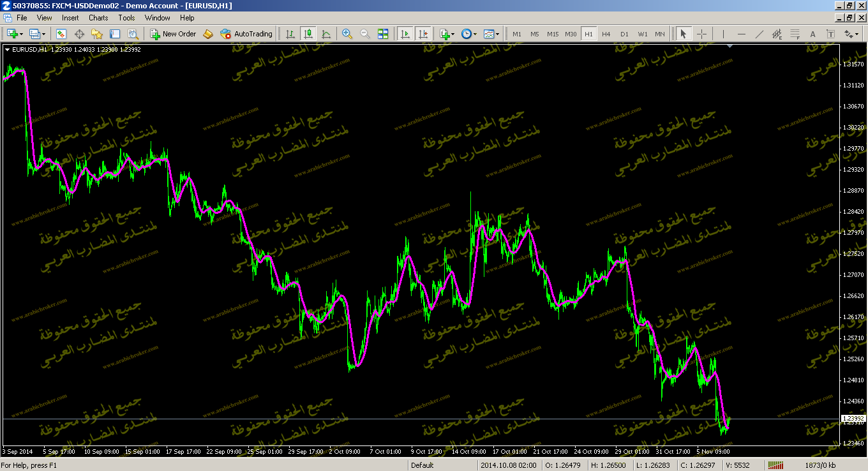This screenshot has height=471, width=868.
Task: Select the M15 timeframe
Action: [553, 34]
